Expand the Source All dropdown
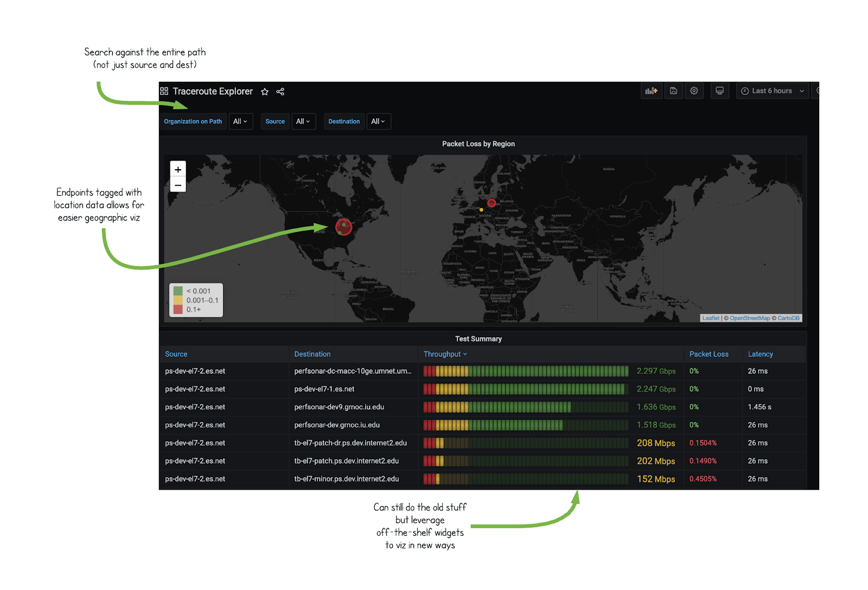868x590 pixels. pos(303,121)
